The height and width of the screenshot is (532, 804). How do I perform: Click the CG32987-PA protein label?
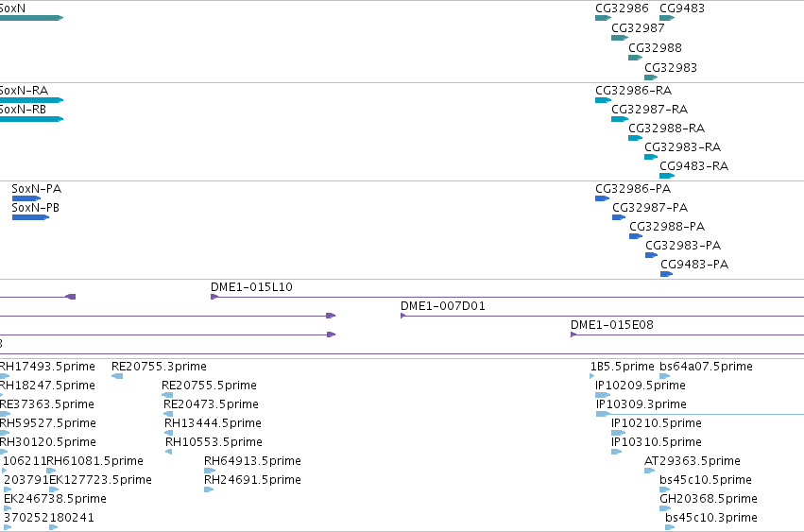click(650, 208)
